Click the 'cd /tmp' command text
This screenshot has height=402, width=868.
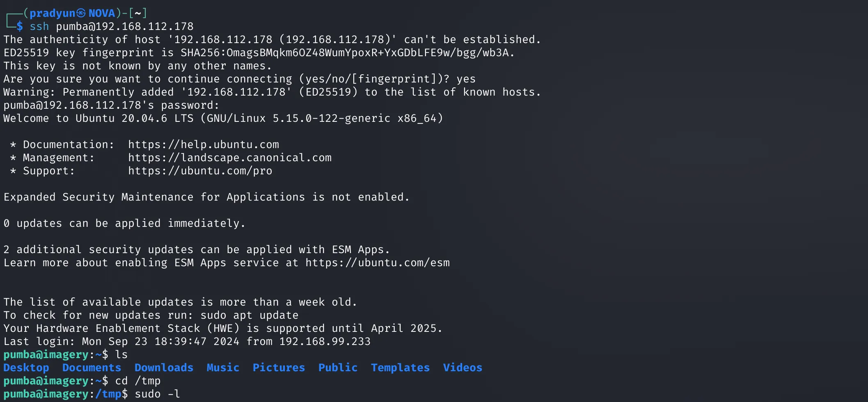137,381
